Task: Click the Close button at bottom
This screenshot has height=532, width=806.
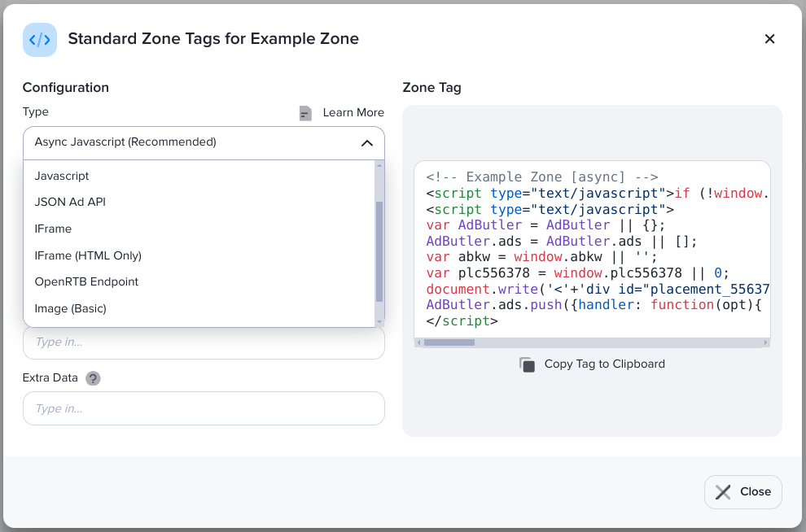Action: tap(742, 492)
